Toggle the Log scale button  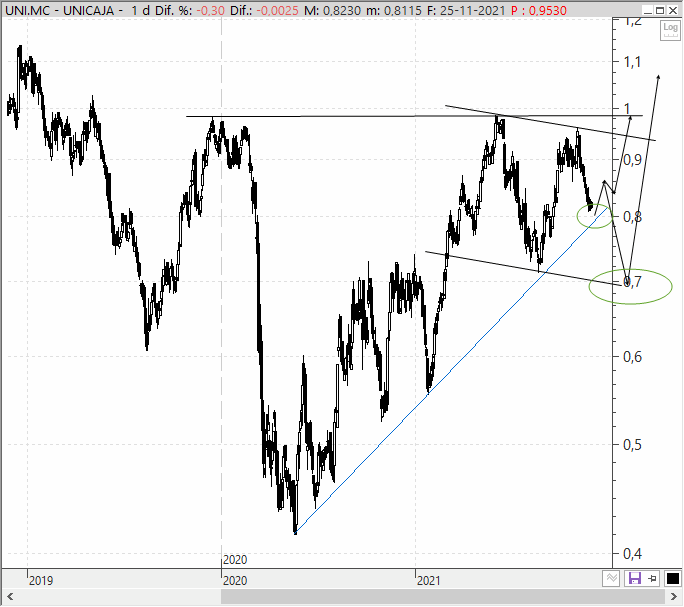click(x=670, y=30)
